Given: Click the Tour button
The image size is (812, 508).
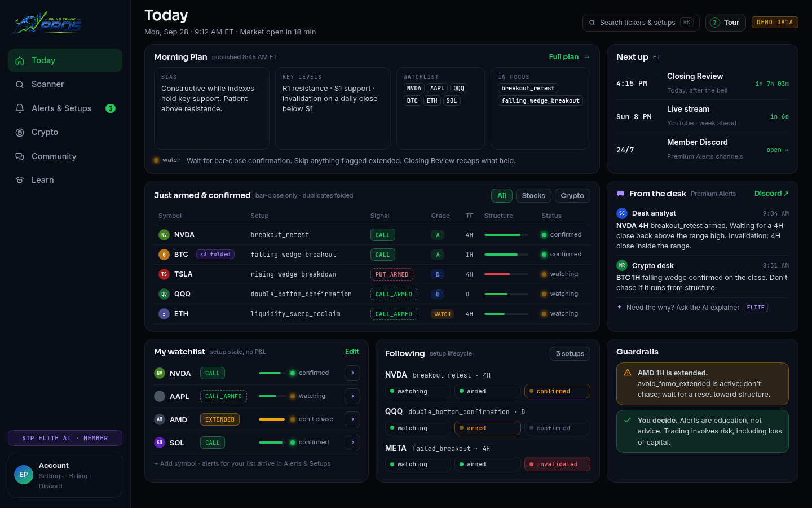Looking at the screenshot, I should click(x=726, y=23).
